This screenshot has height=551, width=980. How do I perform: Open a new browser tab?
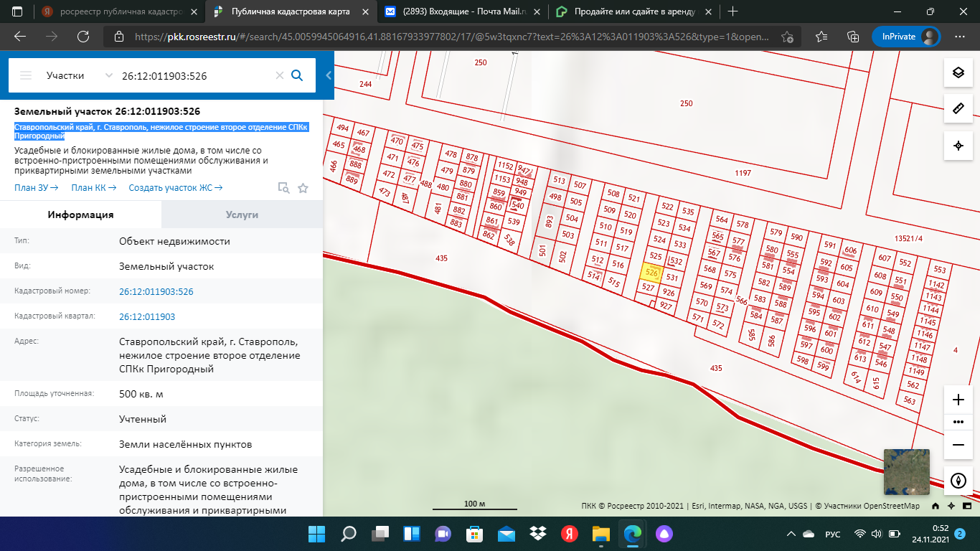coord(732,11)
